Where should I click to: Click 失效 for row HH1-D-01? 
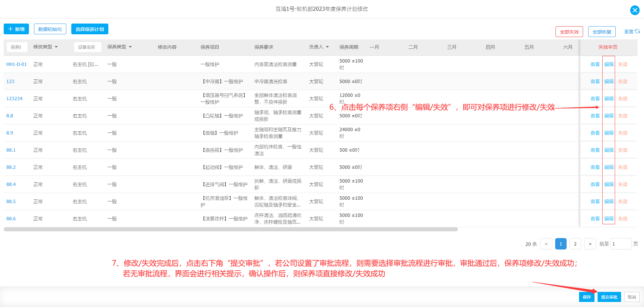coord(623,64)
